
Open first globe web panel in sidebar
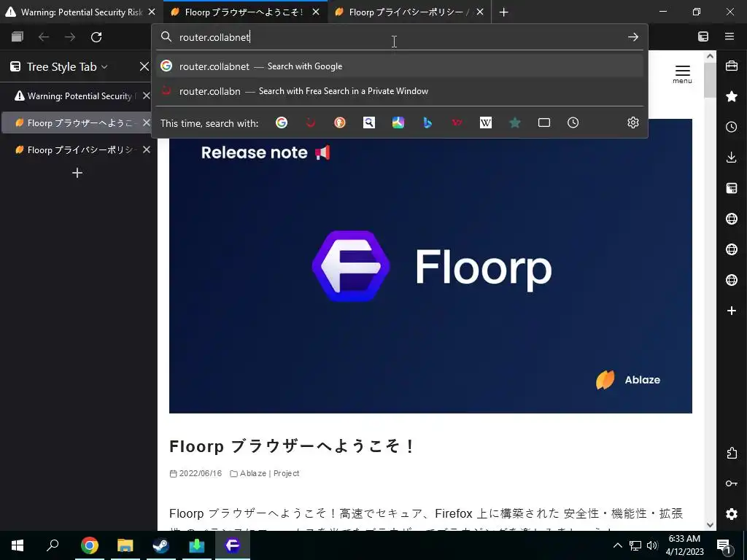pyautogui.click(x=732, y=219)
